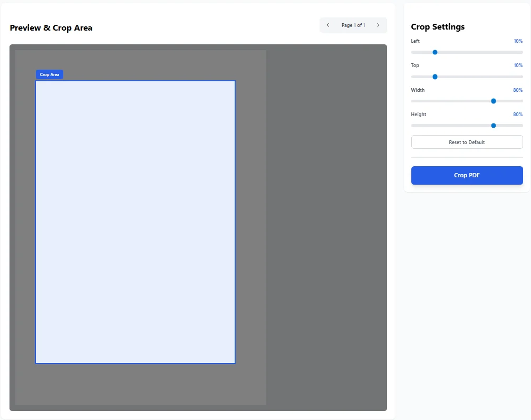Click the previous page chevron

328,25
